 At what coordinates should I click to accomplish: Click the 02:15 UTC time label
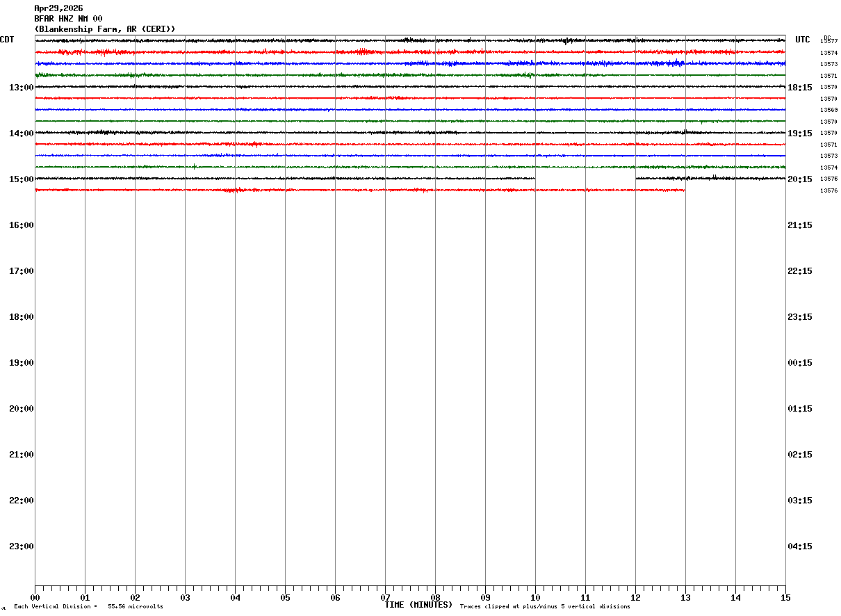[x=800, y=455]
